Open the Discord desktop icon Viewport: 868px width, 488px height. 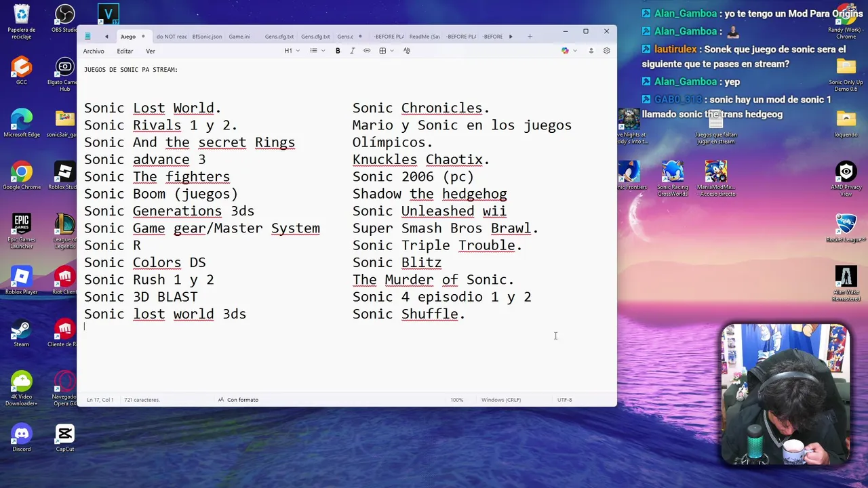point(22,437)
